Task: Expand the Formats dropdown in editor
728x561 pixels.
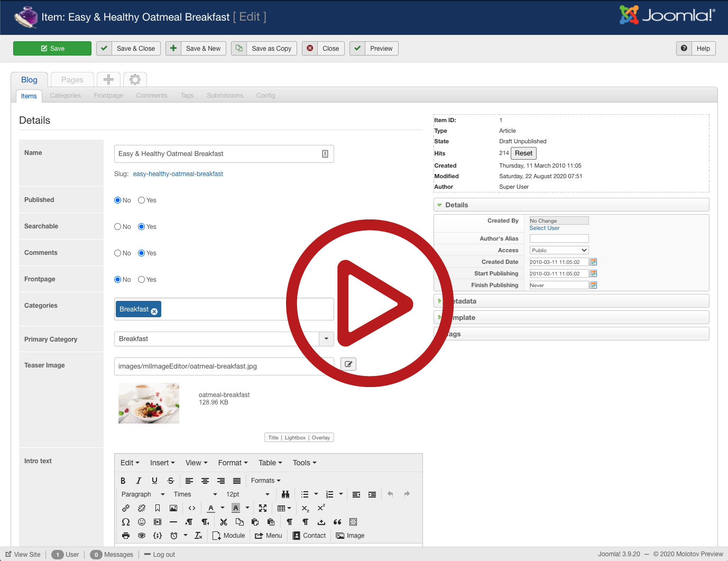Action: pos(265,481)
